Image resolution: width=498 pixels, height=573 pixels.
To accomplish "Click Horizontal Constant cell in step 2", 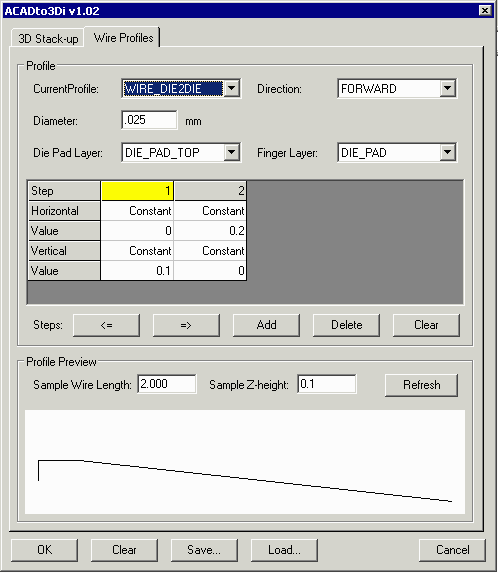I will (210, 211).
